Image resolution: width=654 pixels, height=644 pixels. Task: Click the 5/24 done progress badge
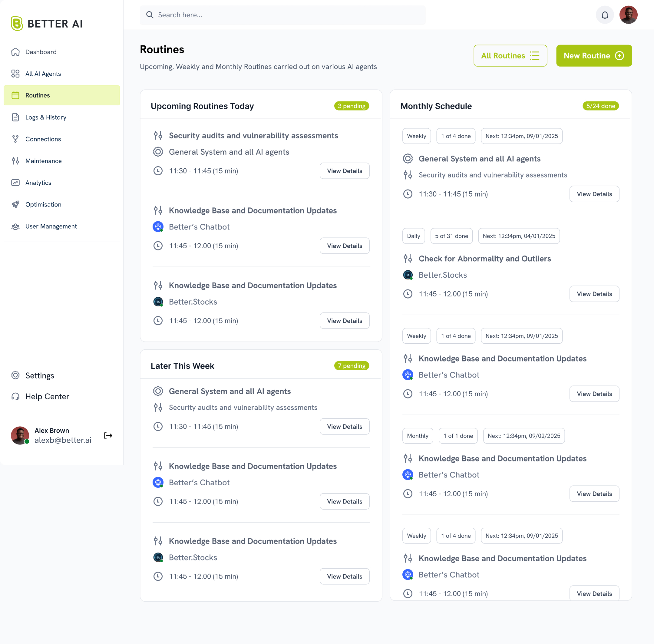[x=600, y=106]
